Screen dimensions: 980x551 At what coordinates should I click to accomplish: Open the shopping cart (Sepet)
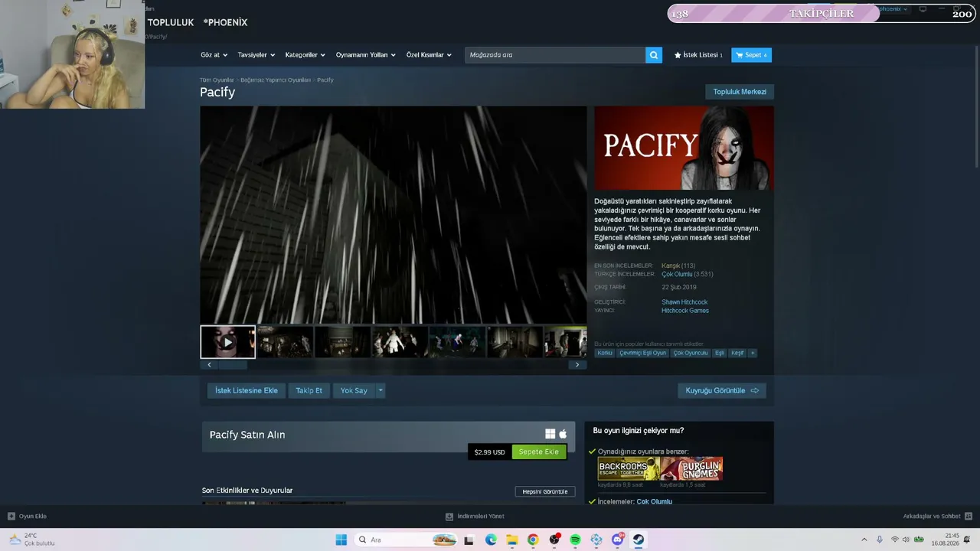point(751,55)
